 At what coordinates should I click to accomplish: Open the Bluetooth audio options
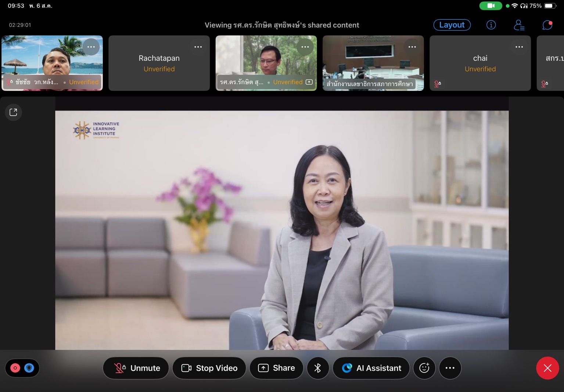[318, 368]
